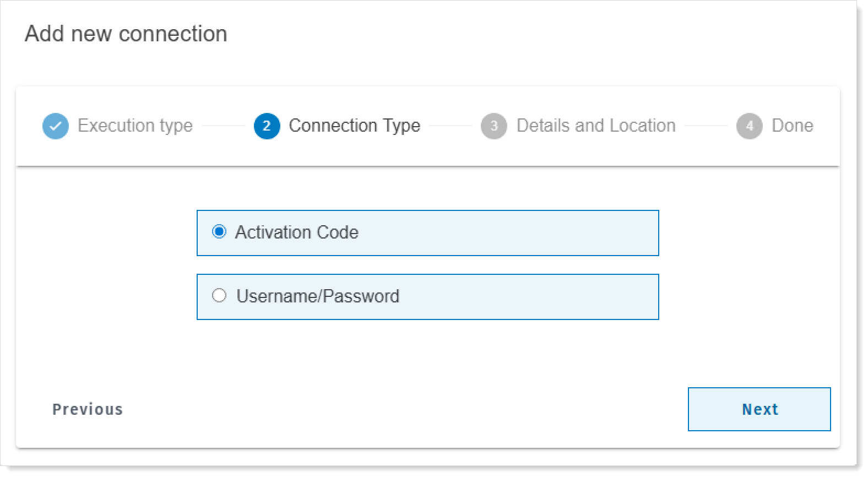Select the Activation Code radio button

(219, 232)
